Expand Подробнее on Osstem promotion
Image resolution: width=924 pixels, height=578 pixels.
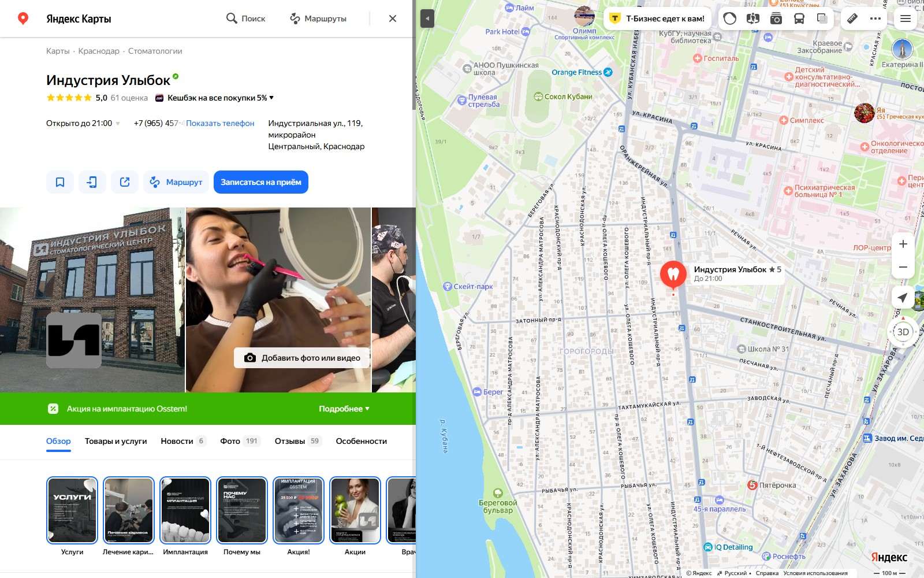click(x=344, y=409)
